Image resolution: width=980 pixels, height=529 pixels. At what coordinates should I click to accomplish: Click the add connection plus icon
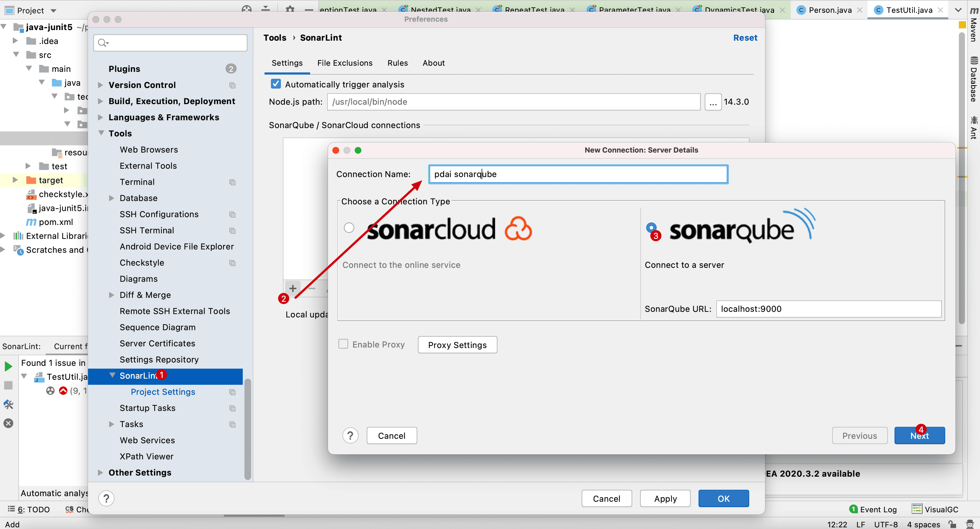[x=293, y=288]
